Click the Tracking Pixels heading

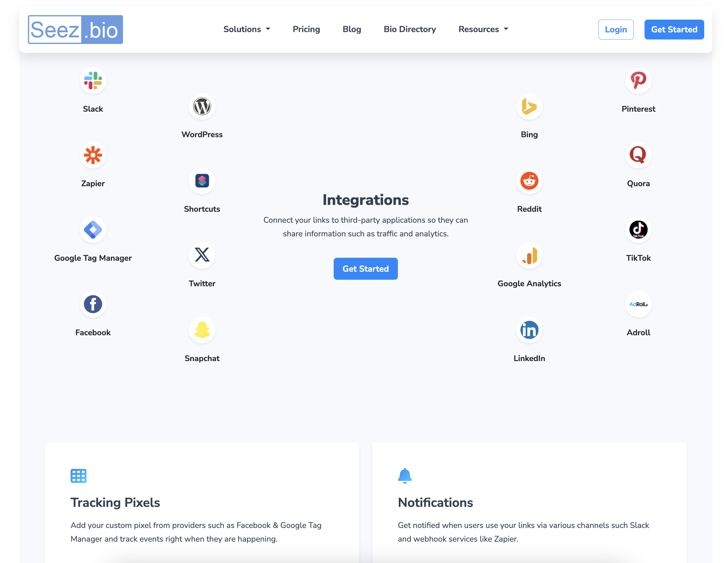115,502
